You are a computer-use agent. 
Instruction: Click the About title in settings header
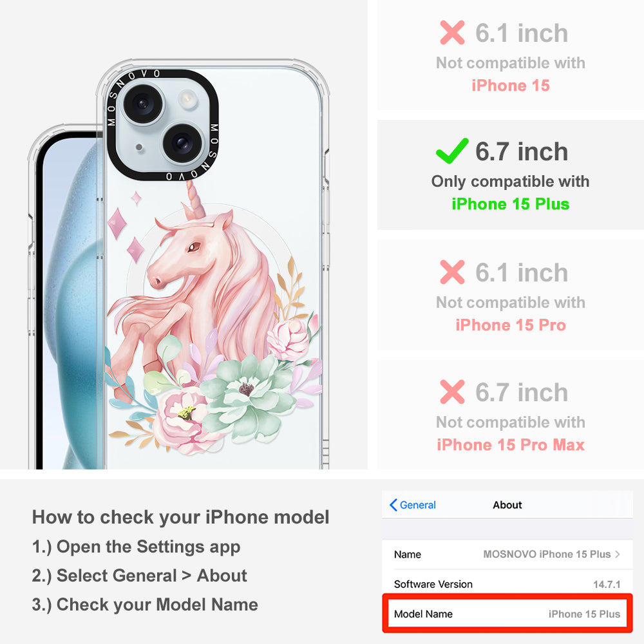coord(507,505)
